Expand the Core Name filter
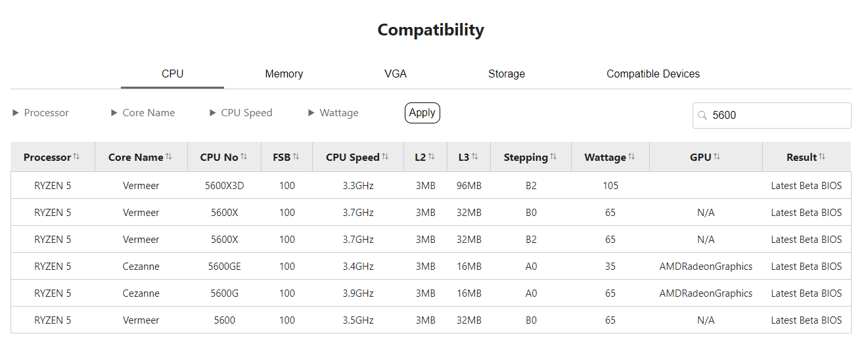Viewport: 868px width, 344px height. coord(143,113)
